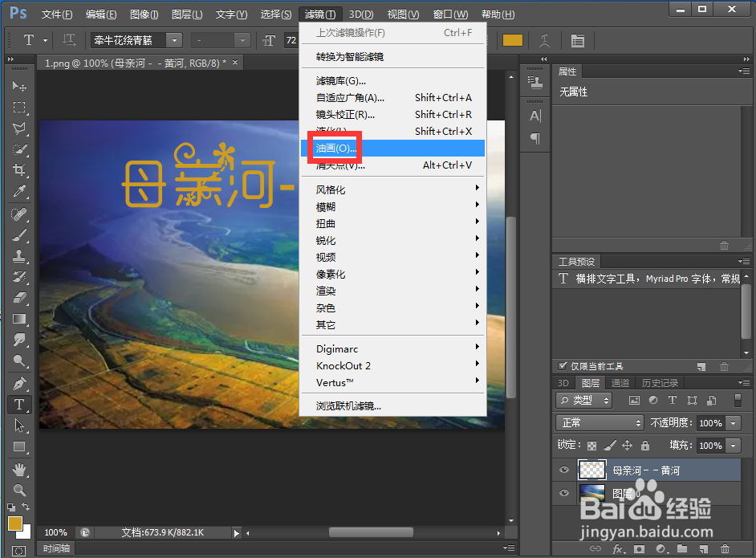Screen dimensions: 756x558
Task: Click the foreground color swatch
Action: [15, 523]
